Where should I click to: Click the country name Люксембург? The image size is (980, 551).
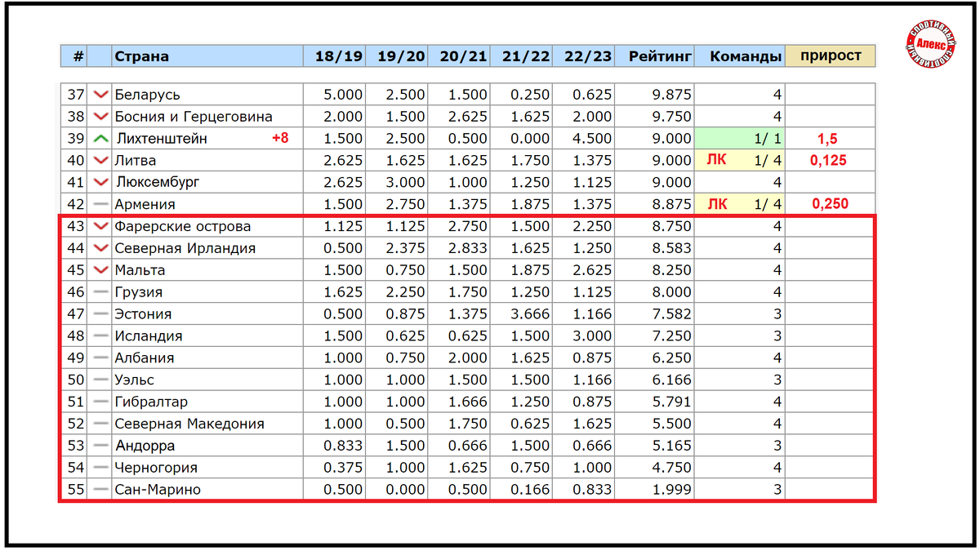(x=157, y=182)
